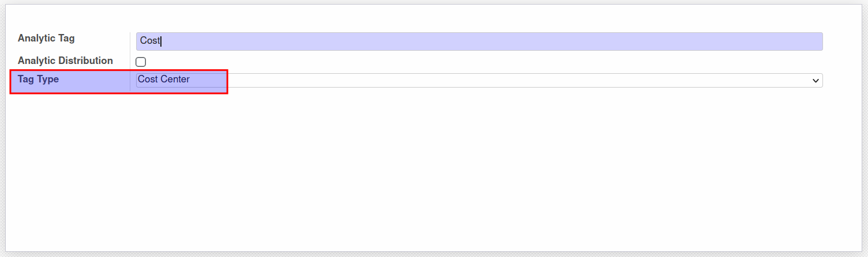Click the word 'Center' in Tag Type value
The width and height of the screenshot is (868, 257).
175,80
